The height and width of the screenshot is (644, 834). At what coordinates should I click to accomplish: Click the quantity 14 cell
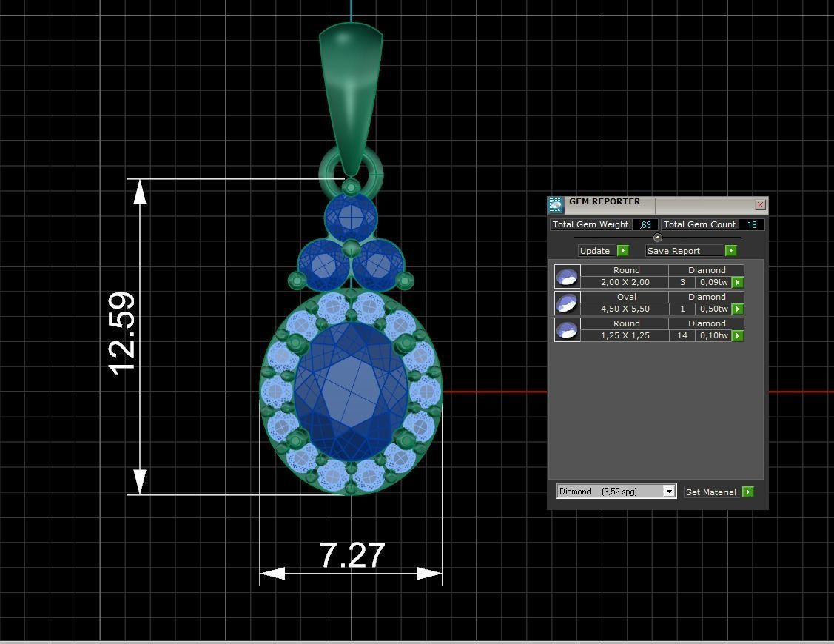[682, 335]
